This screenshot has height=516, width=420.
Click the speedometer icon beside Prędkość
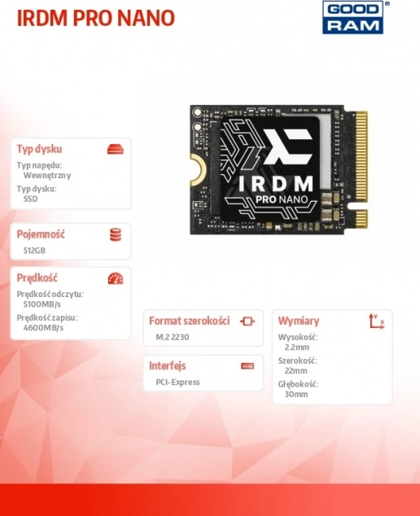(116, 278)
